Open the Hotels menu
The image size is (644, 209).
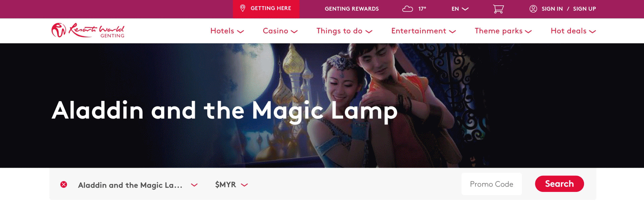pos(227,31)
